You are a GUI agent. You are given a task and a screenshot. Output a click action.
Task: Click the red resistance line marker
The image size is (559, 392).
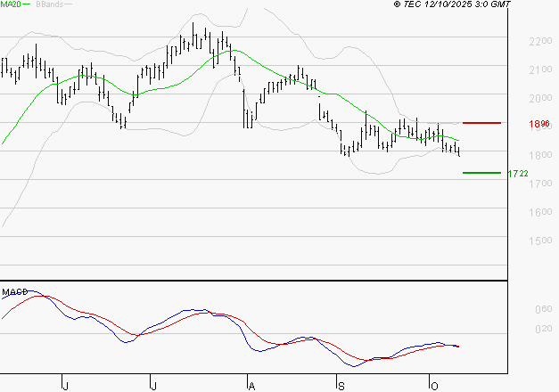click(x=481, y=123)
